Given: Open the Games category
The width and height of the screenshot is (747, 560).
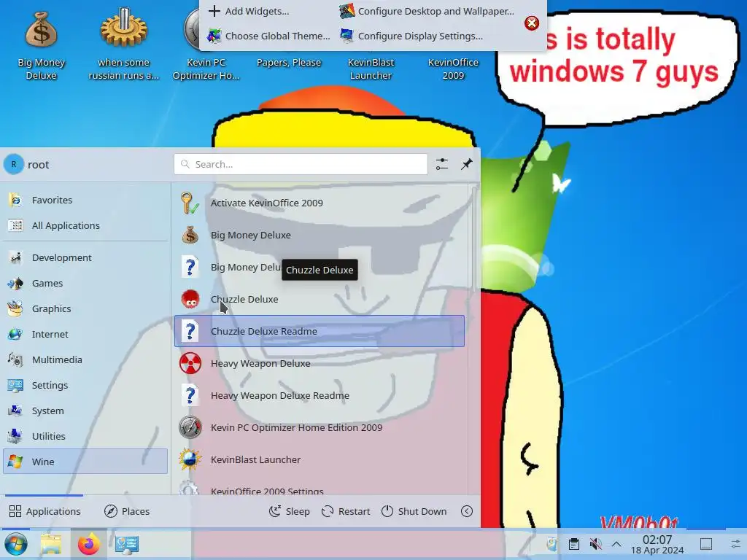Looking at the screenshot, I should click(85, 284).
